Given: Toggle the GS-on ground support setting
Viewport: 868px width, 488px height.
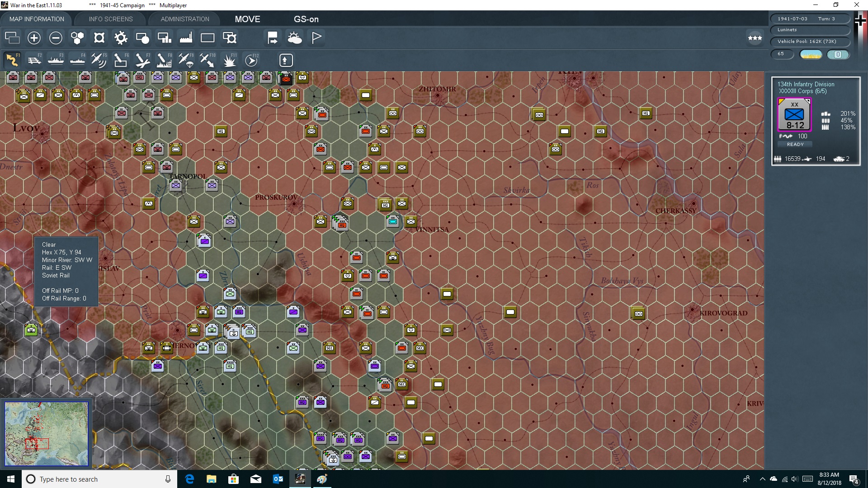Looking at the screenshot, I should (x=306, y=19).
